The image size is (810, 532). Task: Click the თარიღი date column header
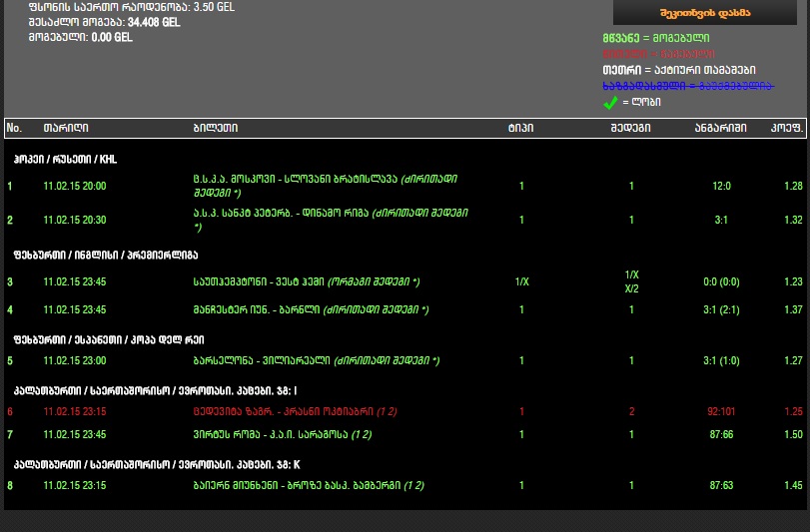tap(65, 129)
